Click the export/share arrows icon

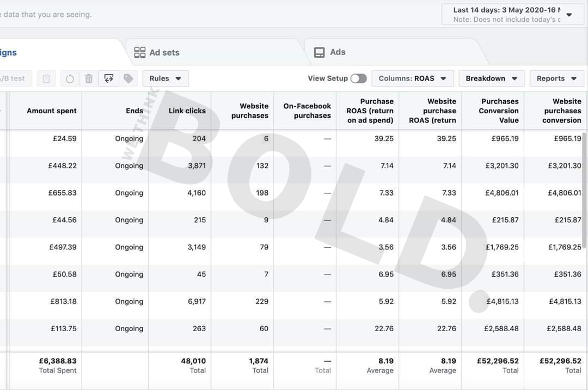(x=109, y=78)
